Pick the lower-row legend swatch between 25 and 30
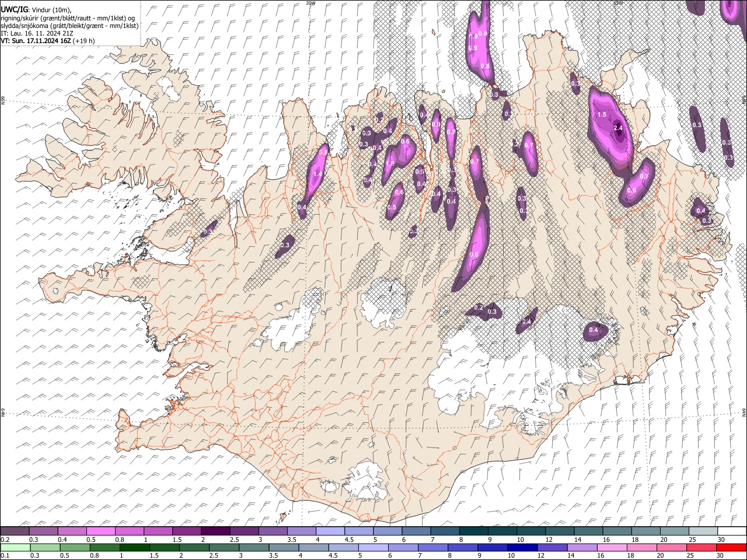Screen dimensions: 747x560 (x=700, y=547)
